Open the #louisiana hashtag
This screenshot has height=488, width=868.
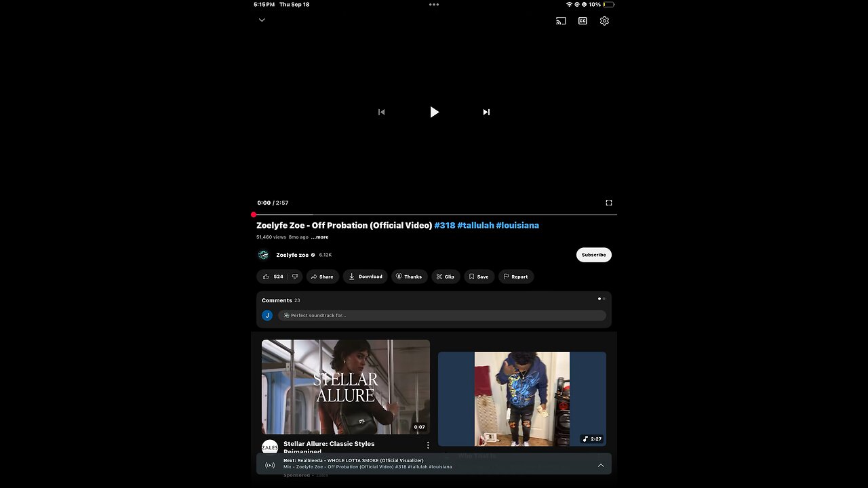click(x=517, y=225)
